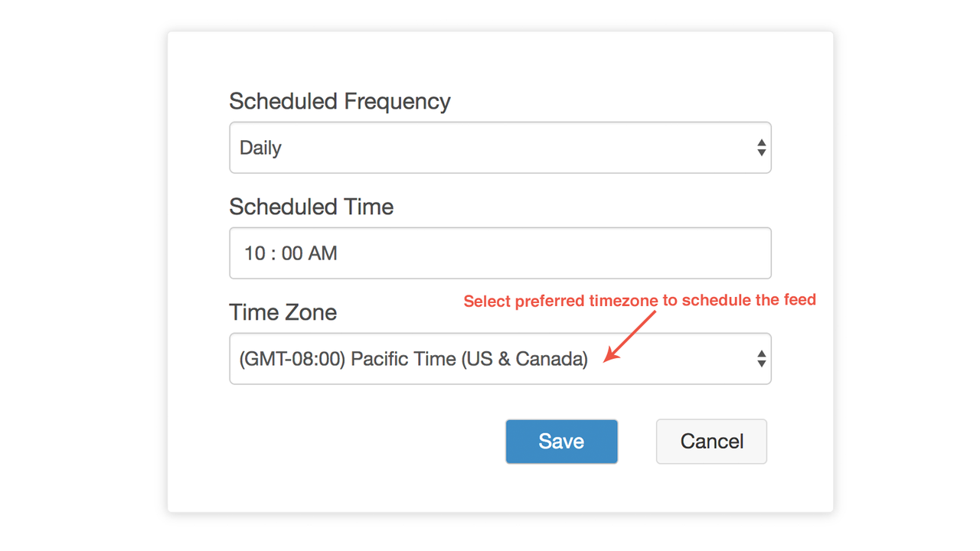Open the Scheduled Frequency dropdown
Viewport: 980px width, 551px height.
[500, 147]
